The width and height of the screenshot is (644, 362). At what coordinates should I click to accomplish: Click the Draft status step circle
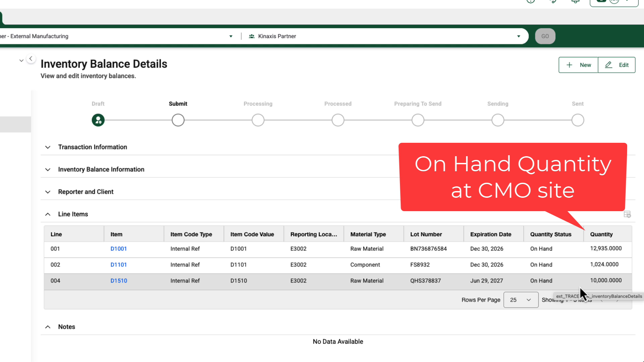coord(98,120)
